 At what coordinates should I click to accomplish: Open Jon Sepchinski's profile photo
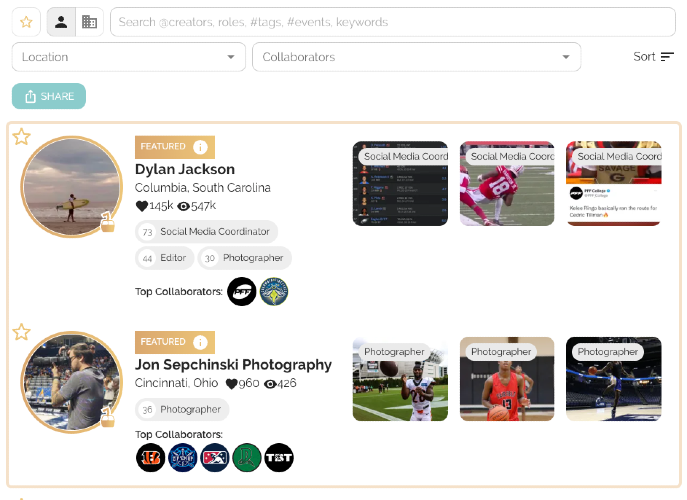71,382
